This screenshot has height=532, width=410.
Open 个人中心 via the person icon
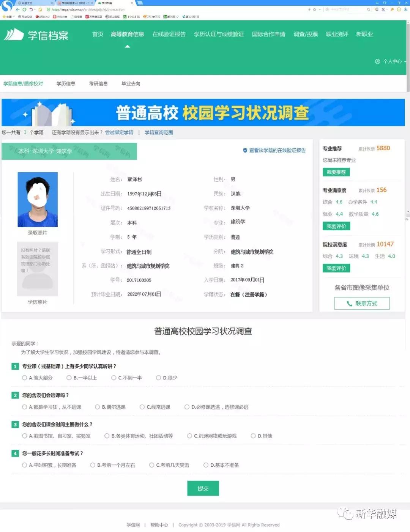[x=377, y=61]
